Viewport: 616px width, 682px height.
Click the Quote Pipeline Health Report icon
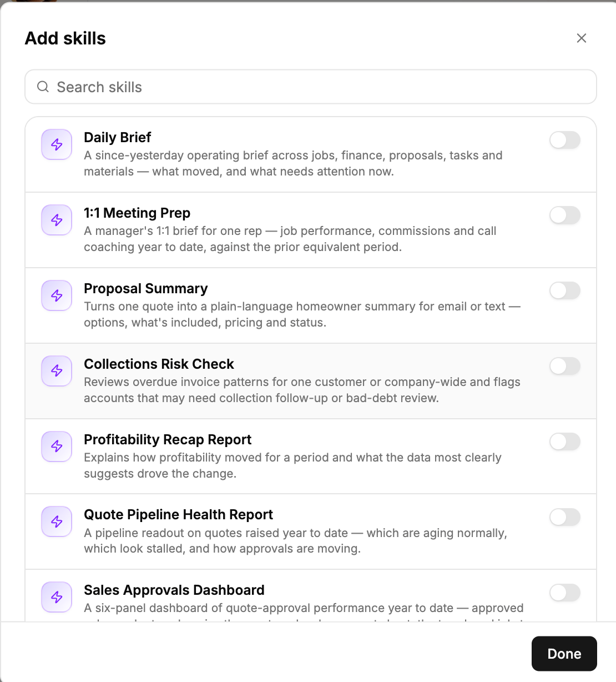coord(57,521)
